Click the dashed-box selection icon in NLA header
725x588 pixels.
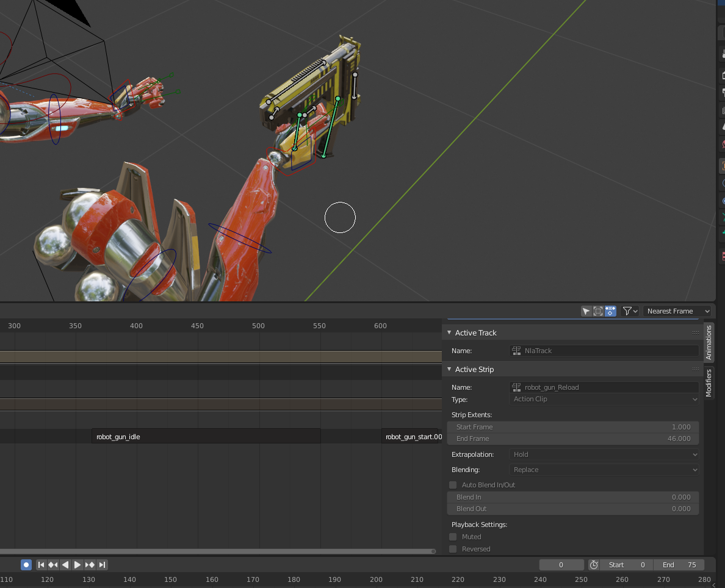pos(598,311)
